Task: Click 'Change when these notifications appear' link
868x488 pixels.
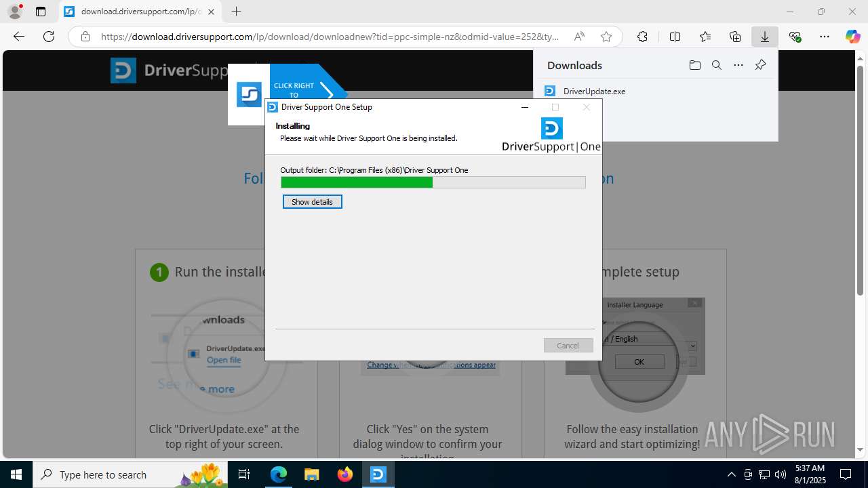Action: pyautogui.click(x=431, y=365)
